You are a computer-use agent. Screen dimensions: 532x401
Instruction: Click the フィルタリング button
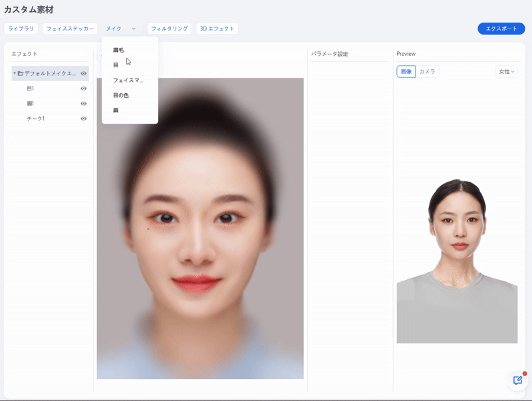(x=170, y=29)
